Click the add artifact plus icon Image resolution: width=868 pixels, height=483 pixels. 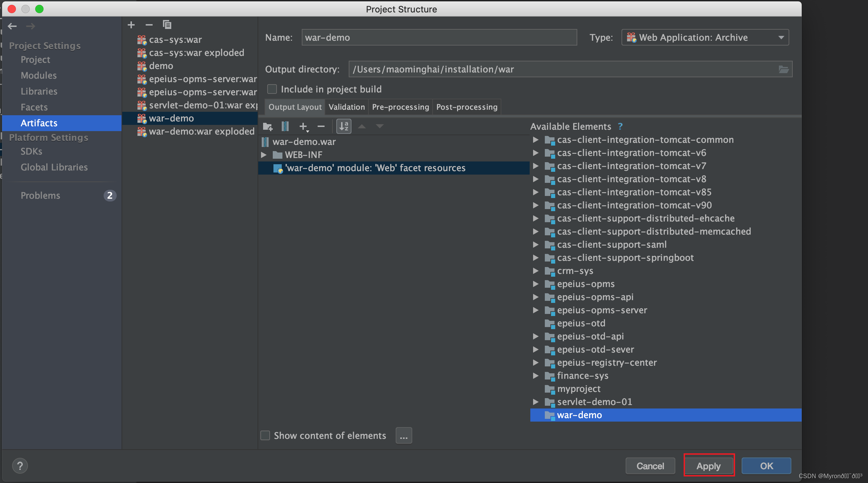(131, 25)
